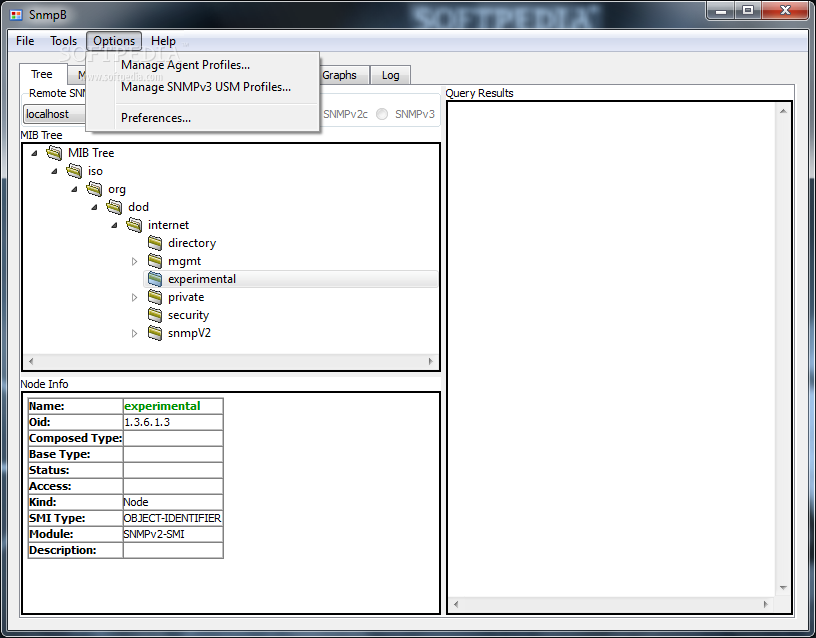Select the private tree label
The height and width of the screenshot is (638, 816).
(x=186, y=297)
